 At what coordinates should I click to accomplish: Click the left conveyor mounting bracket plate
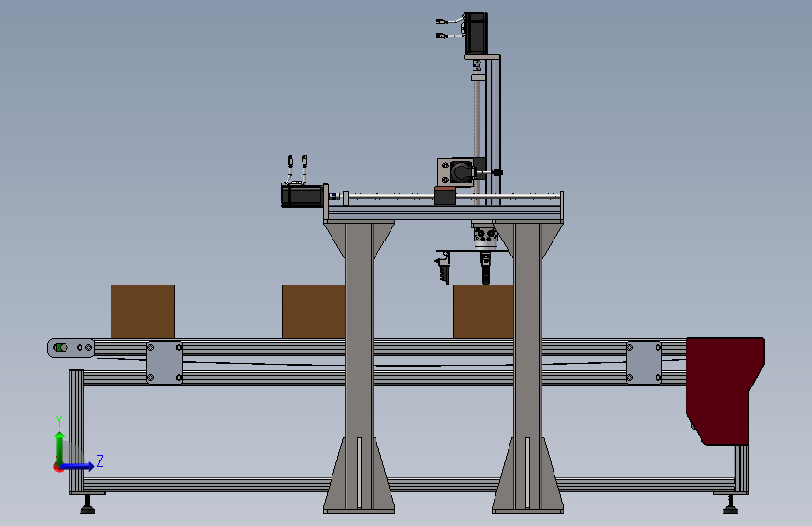(x=165, y=362)
